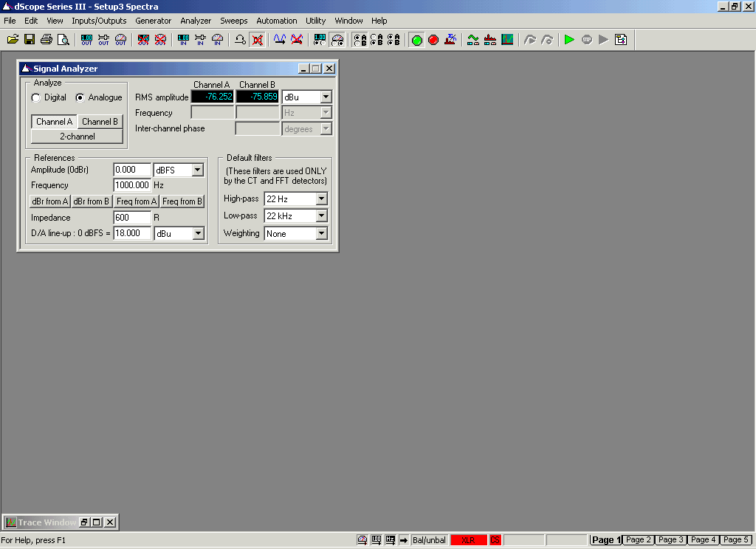Open the Inputs/Outputs menu
756x549 pixels.
99,21
